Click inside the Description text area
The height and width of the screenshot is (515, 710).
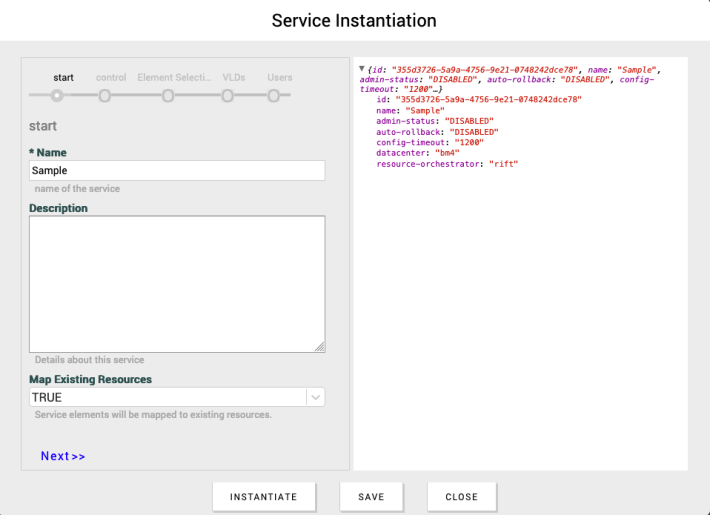177,283
